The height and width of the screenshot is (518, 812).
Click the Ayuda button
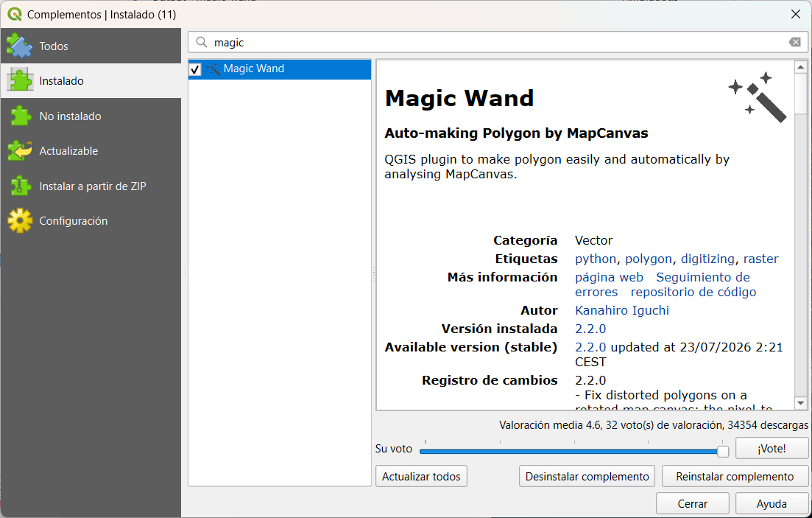click(x=772, y=503)
